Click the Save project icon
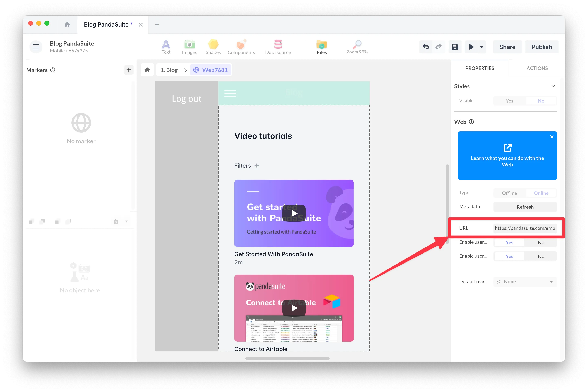 pos(455,47)
